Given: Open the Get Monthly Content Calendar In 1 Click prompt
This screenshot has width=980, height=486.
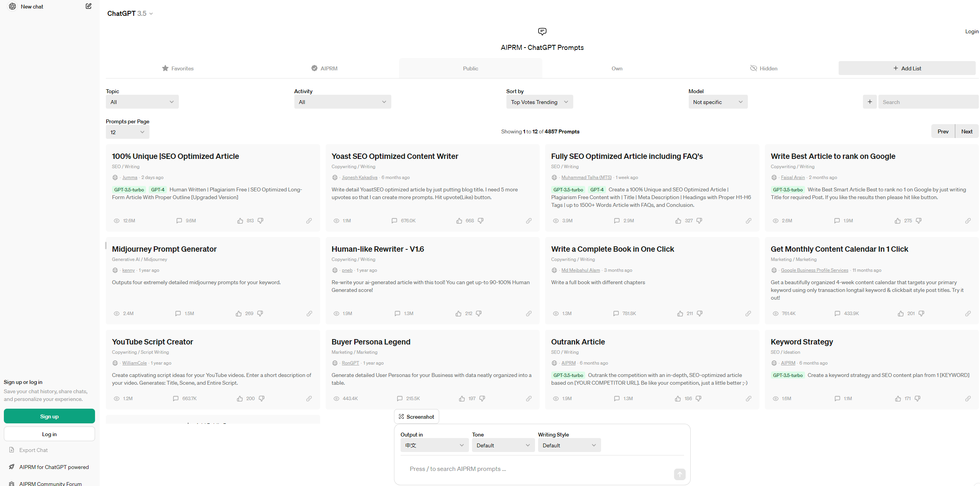Looking at the screenshot, I should coord(839,249).
